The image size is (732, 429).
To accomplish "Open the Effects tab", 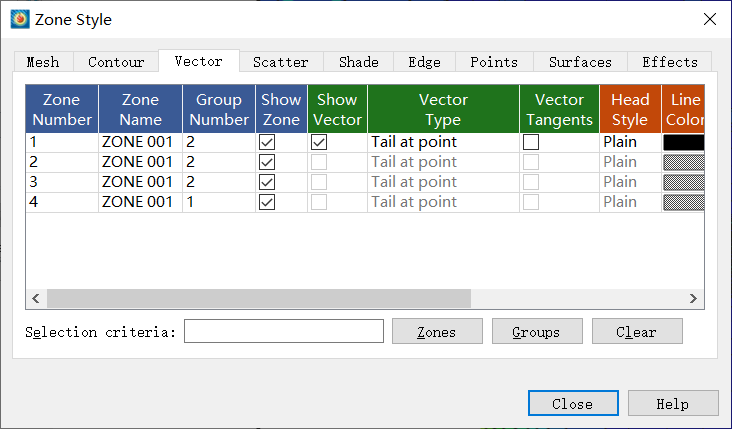I will 669,62.
